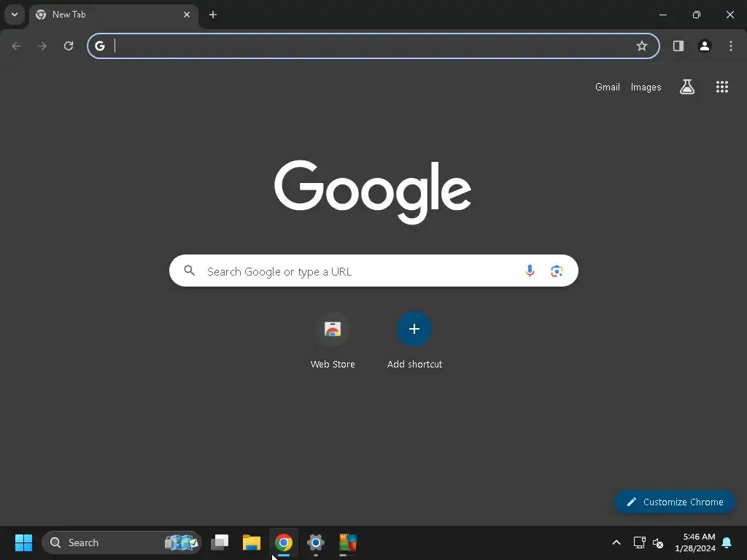The width and height of the screenshot is (747, 560).
Task: Bookmark this tab with star icon
Action: point(642,46)
